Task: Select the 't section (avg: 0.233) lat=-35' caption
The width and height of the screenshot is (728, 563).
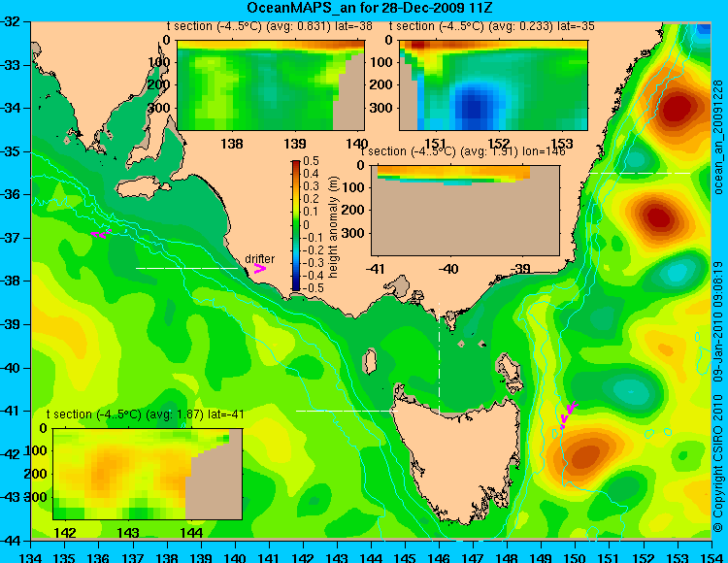Action: click(x=492, y=26)
